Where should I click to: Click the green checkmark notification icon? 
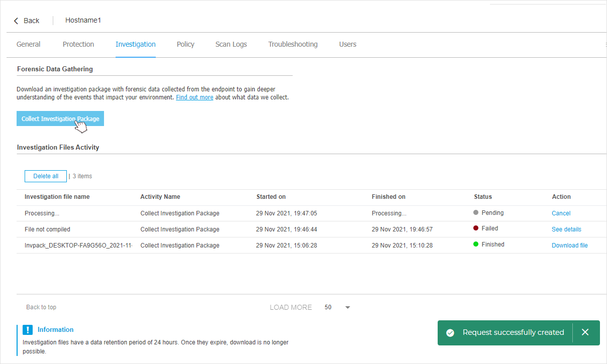450,333
